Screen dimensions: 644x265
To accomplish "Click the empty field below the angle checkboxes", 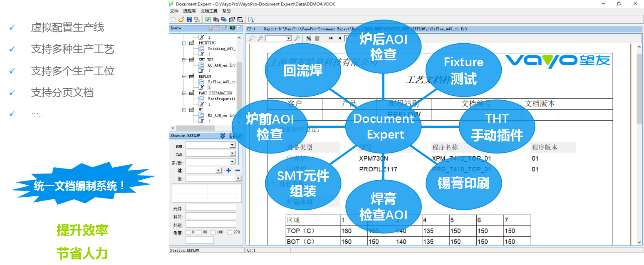I will (200, 240).
